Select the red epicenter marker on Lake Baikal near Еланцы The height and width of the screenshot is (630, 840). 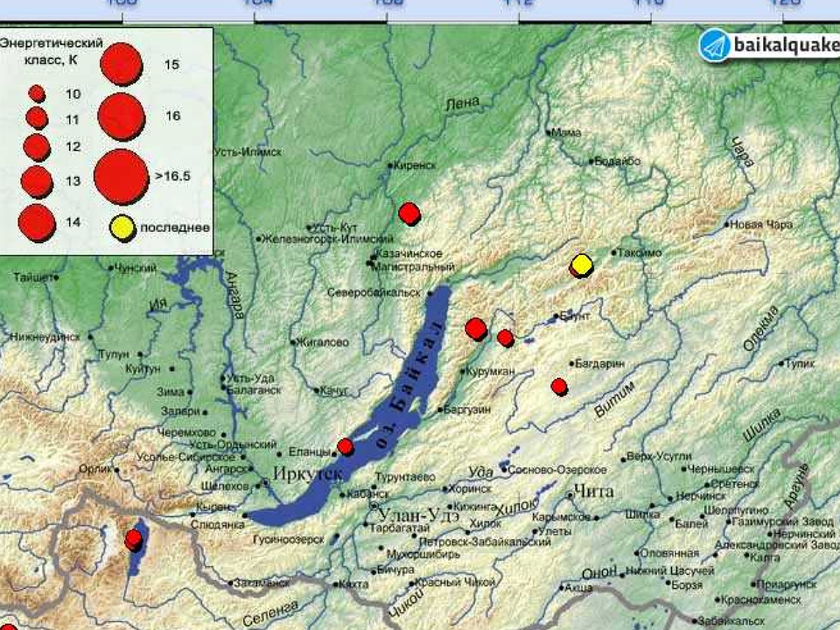pos(345,447)
